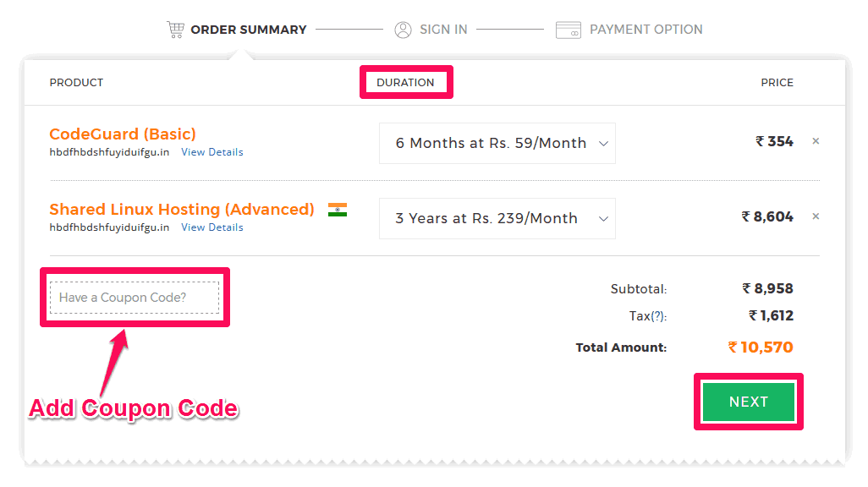Viewport: 868px width, 487px height.
Task: Click the CodeGuard (Basic) product title
Action: point(122,134)
